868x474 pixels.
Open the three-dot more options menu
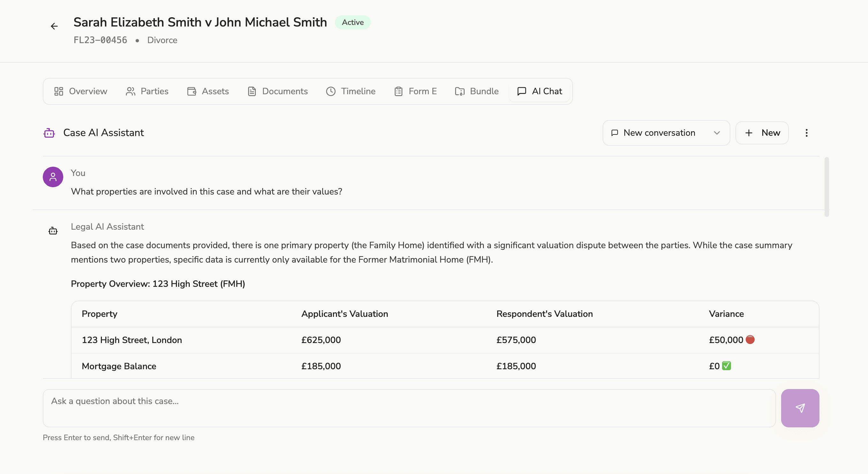806,133
